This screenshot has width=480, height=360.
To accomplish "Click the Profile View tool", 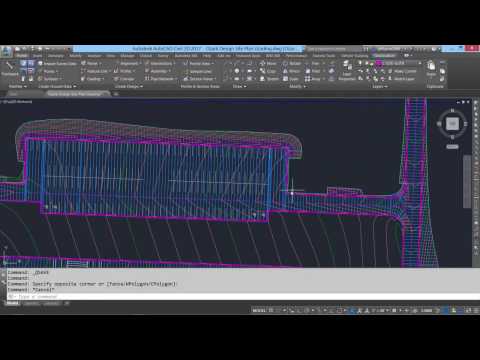I will [x=199, y=63].
